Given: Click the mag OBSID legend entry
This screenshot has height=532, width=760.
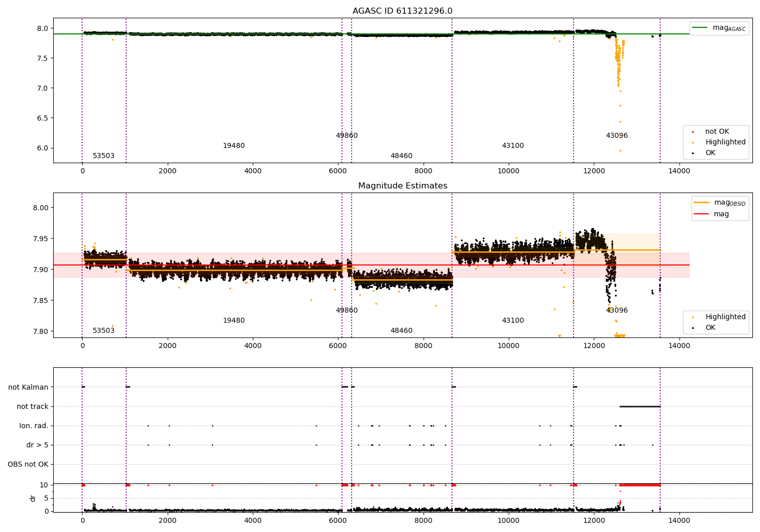Looking at the screenshot, I should click(x=719, y=203).
